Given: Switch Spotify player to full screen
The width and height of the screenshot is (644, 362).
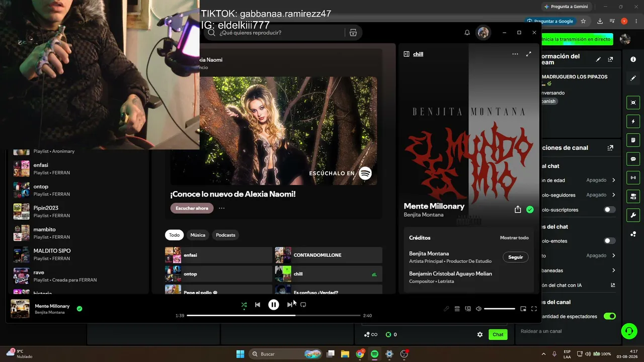Looking at the screenshot, I should click(x=534, y=309).
